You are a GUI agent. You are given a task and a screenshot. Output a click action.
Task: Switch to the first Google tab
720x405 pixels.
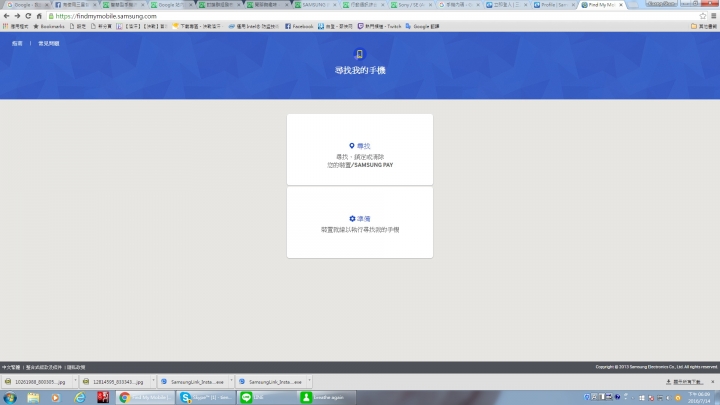click(x=27, y=5)
